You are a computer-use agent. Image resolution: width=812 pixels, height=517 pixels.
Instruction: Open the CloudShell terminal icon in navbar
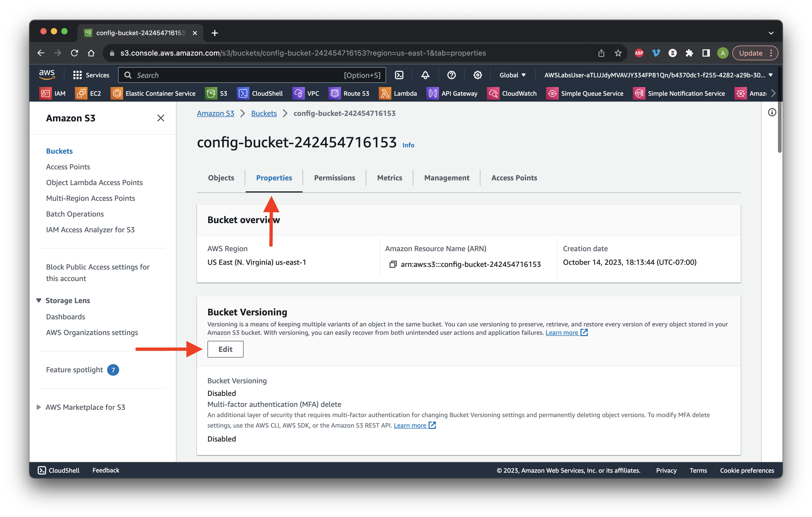399,75
